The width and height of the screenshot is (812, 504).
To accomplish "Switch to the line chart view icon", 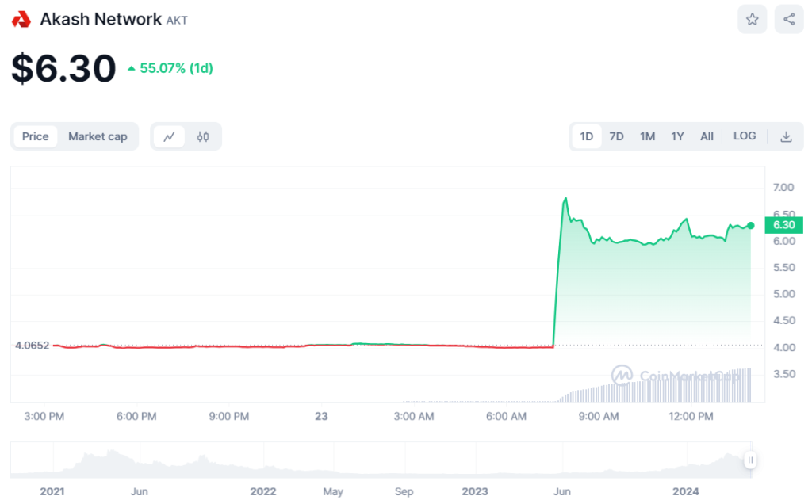I will 170,136.
